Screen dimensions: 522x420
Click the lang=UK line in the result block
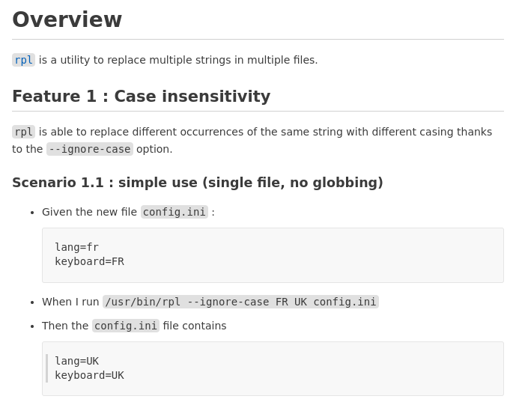76,361
